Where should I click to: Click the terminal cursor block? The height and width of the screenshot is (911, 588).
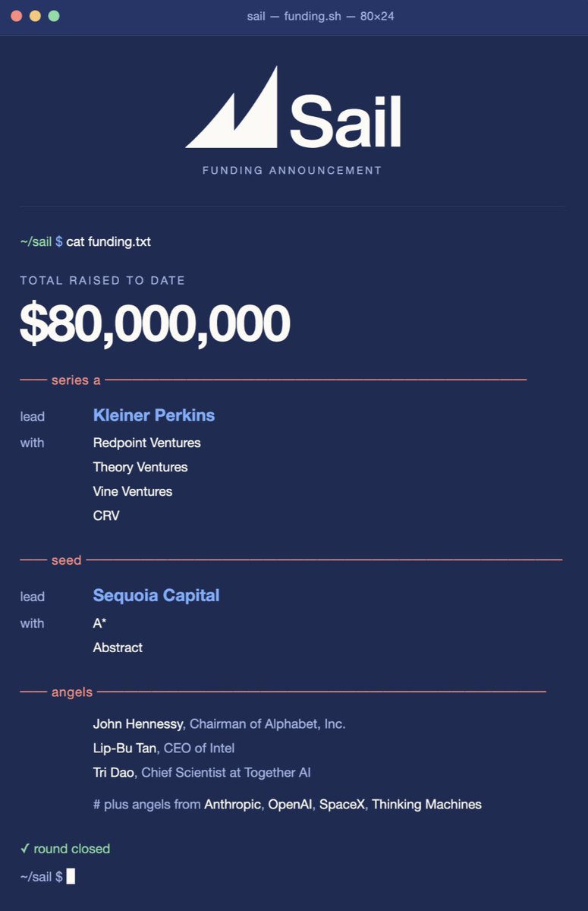click(71, 876)
